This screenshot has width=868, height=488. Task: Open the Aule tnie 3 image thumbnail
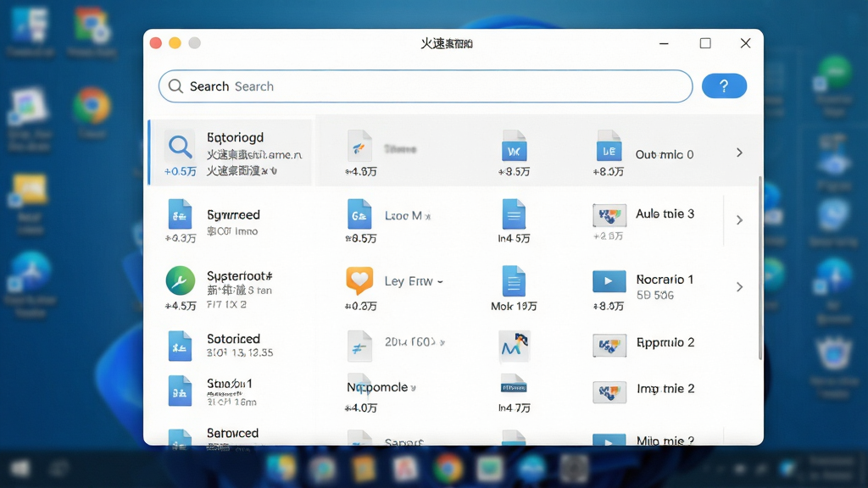tap(609, 215)
